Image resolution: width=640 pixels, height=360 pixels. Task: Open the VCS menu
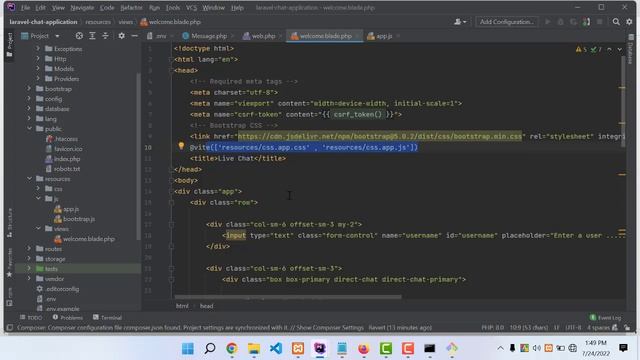coord(191,8)
